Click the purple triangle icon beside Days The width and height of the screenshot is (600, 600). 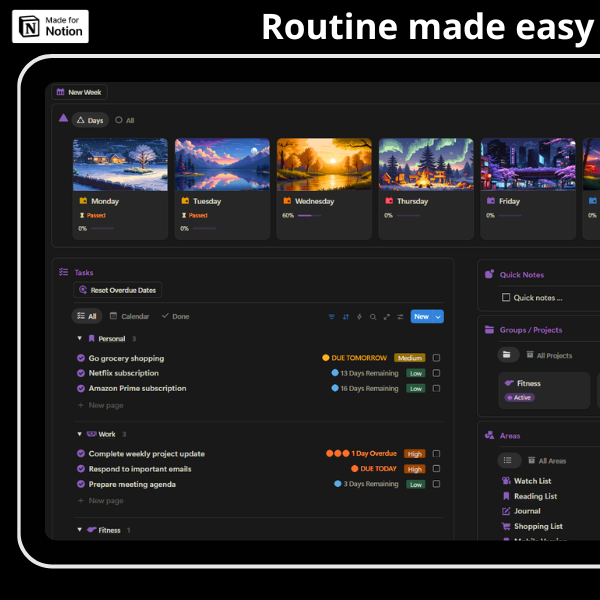(64, 118)
